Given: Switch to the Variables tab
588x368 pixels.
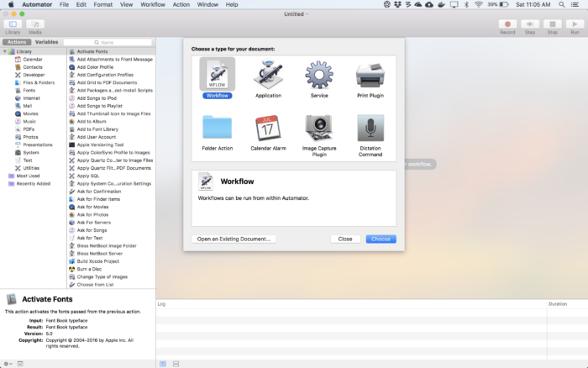Looking at the screenshot, I should click(x=46, y=42).
